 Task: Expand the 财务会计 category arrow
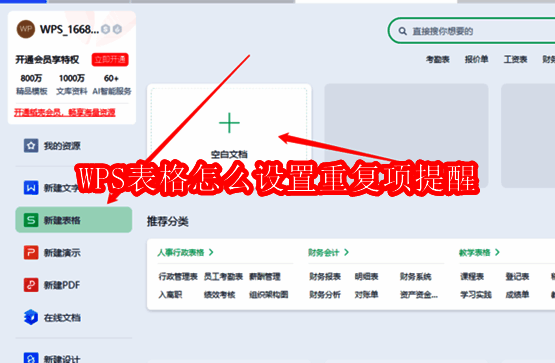(x=347, y=252)
